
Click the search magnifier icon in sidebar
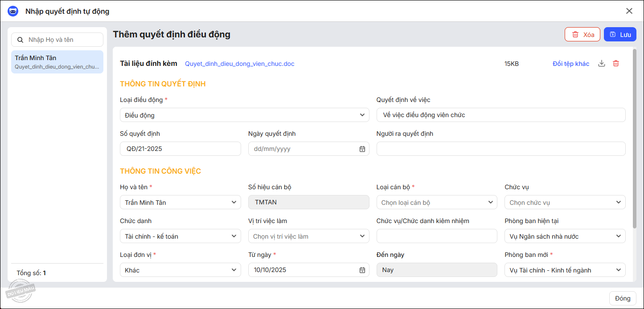tap(20, 40)
